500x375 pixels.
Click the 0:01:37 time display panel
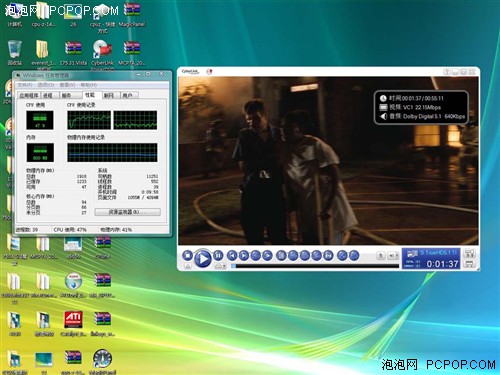431,259
